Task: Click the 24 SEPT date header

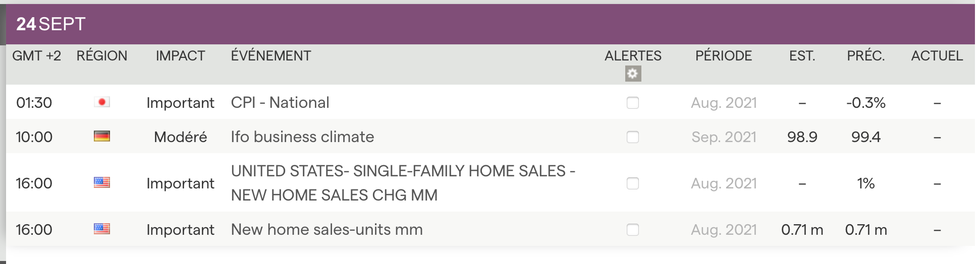Action: click(x=50, y=24)
